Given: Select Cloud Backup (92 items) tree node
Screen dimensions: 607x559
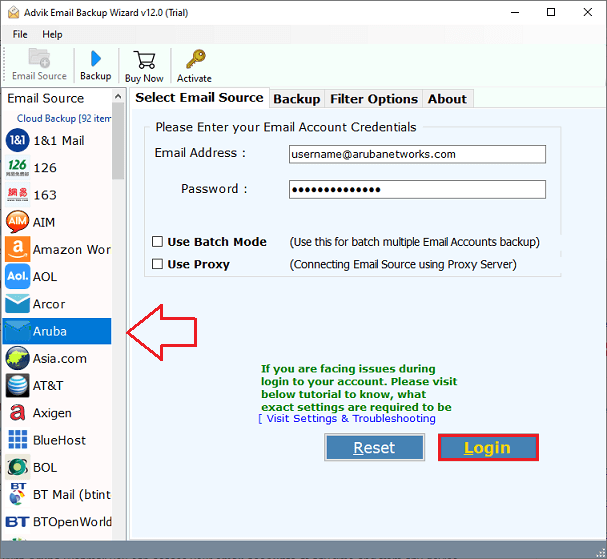Looking at the screenshot, I should pyautogui.click(x=64, y=118).
